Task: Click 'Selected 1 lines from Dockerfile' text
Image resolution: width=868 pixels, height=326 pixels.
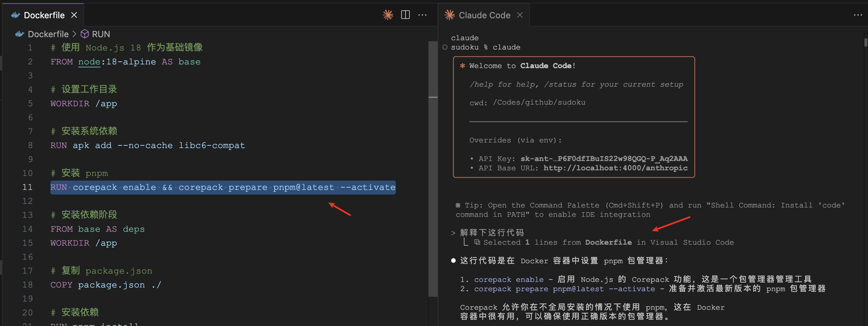Action: point(557,242)
